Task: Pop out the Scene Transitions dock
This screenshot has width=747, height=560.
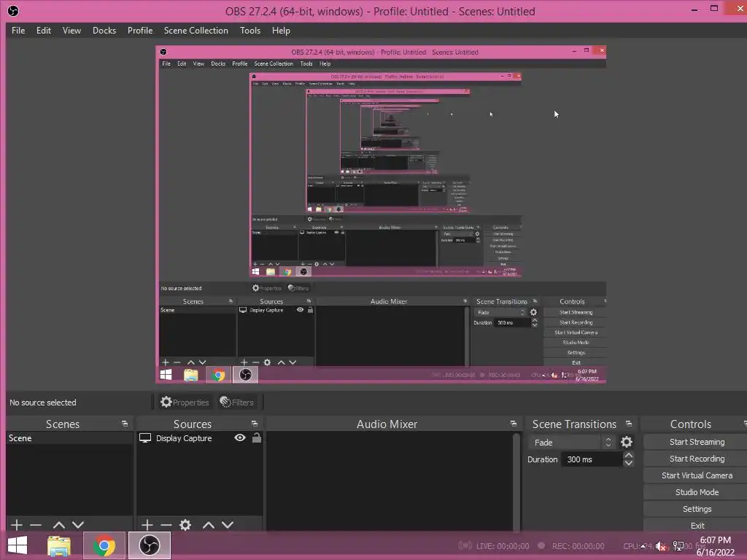Action: (629, 424)
